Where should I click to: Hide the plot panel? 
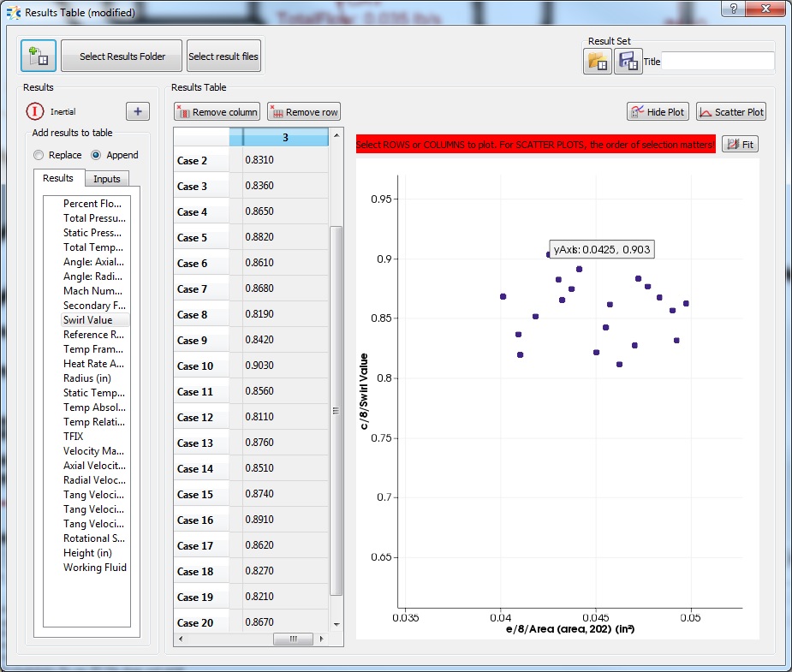tap(658, 112)
